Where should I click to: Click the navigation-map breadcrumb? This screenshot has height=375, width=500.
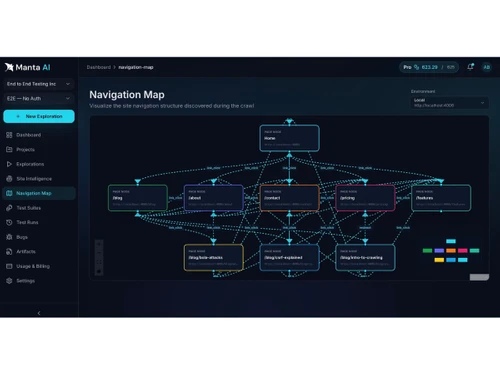click(x=136, y=67)
